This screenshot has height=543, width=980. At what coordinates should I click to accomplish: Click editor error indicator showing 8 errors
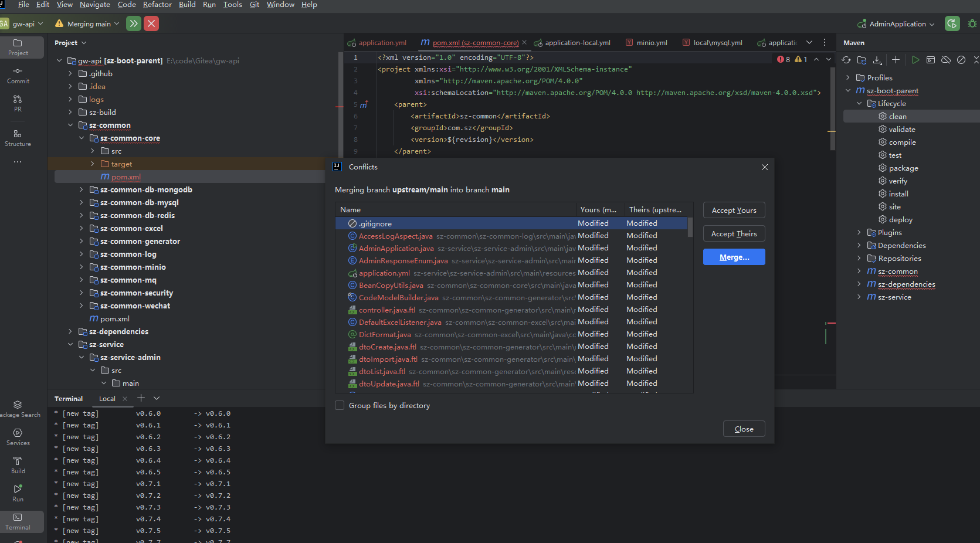[784, 59]
